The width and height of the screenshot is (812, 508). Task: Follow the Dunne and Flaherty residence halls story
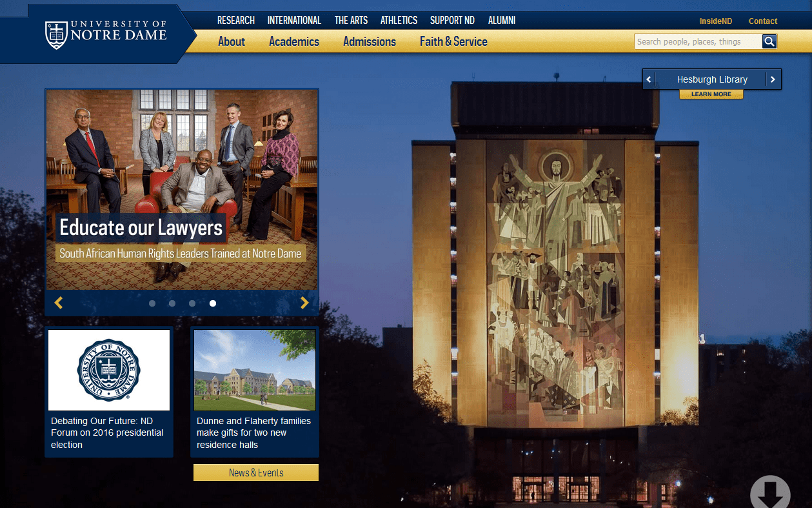click(253, 432)
